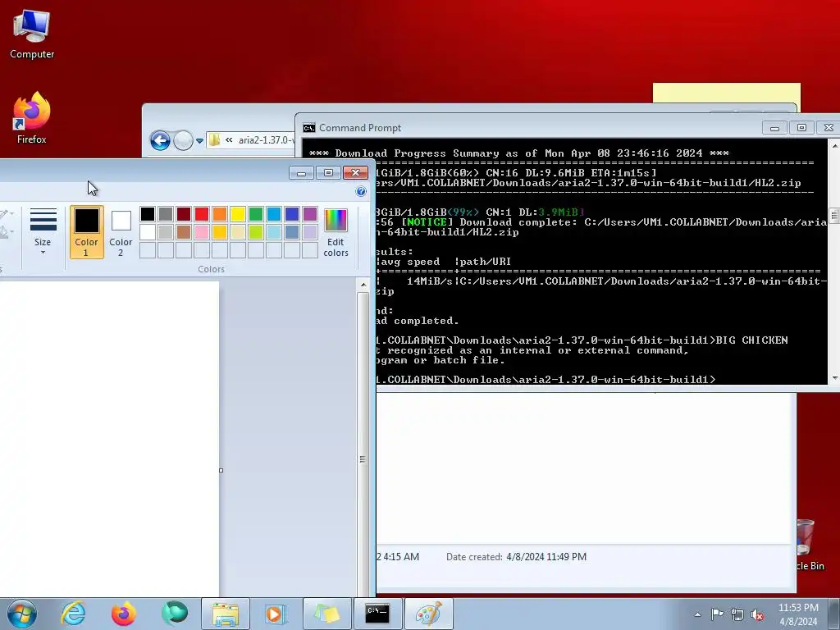840x630 pixels.
Task: Pick the gray-50% color swatch
Action: 166,214
